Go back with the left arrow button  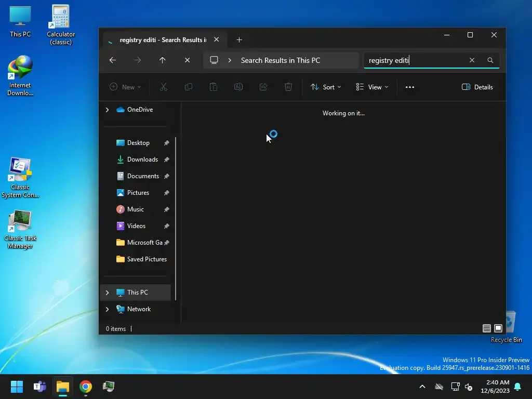click(113, 60)
